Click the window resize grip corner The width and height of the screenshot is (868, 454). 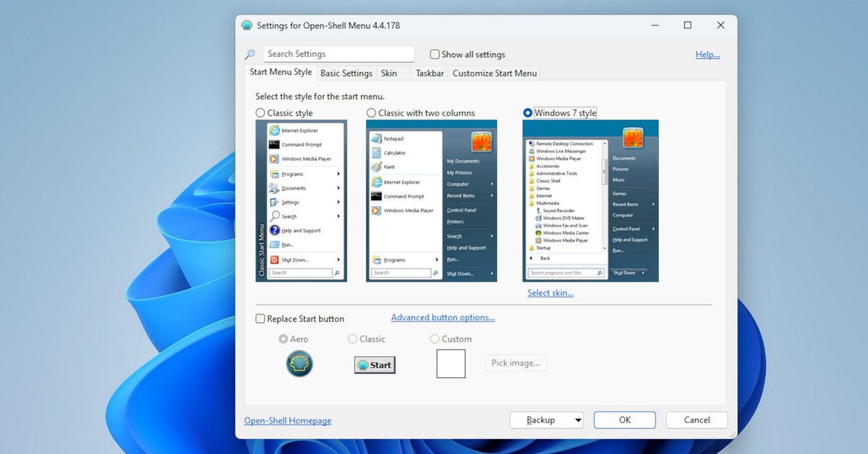click(x=732, y=434)
